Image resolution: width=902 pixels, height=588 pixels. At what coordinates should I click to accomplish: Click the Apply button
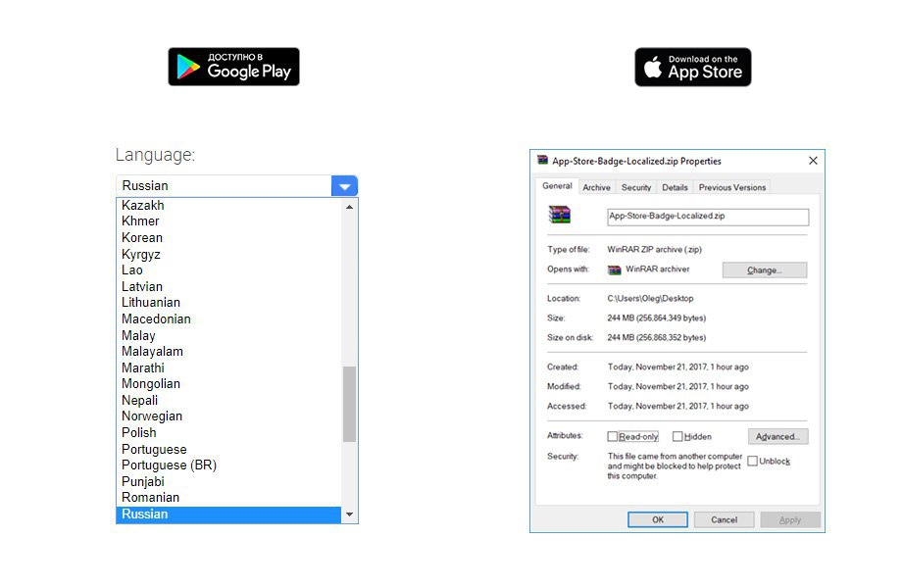(x=790, y=519)
